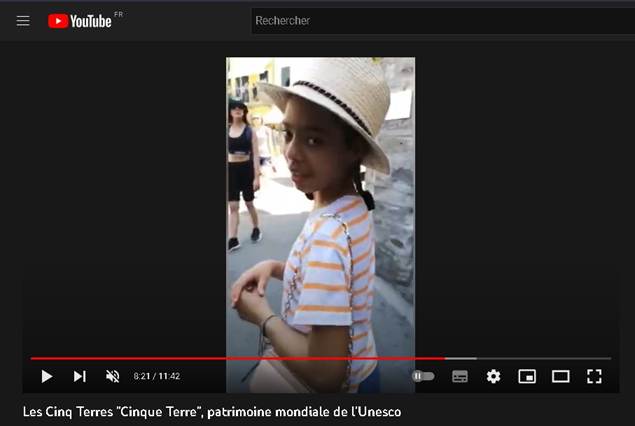Click the YouTube logo to go home

(x=80, y=21)
